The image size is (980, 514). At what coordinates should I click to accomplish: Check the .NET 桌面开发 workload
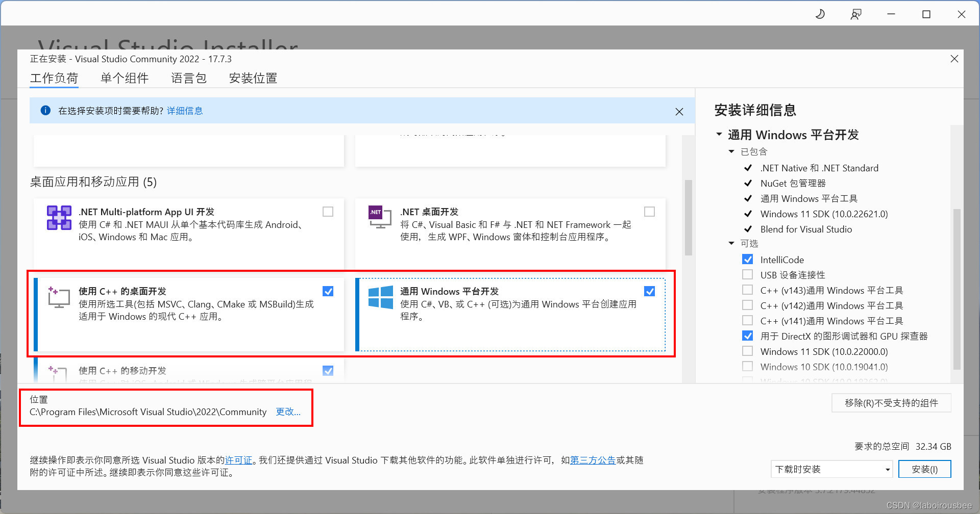pyautogui.click(x=649, y=212)
